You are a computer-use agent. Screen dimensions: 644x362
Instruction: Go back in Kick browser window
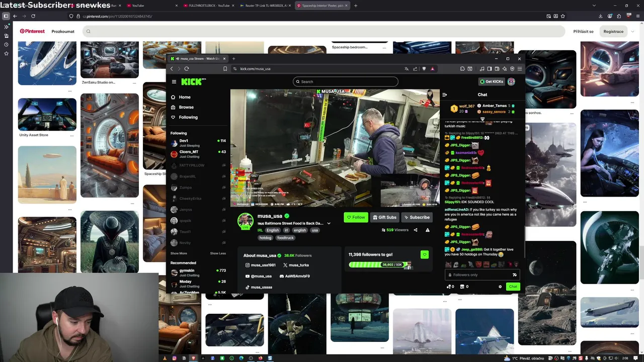coord(172,69)
